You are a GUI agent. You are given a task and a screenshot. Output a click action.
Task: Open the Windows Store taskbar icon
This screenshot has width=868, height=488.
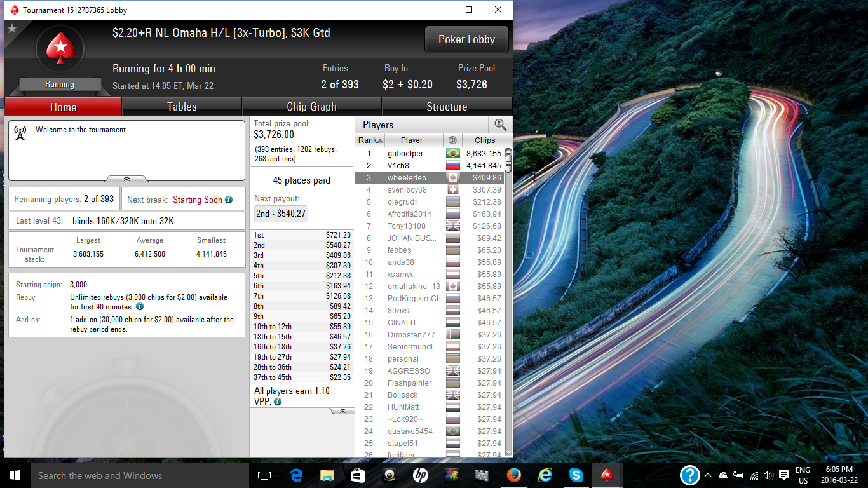[x=358, y=475]
